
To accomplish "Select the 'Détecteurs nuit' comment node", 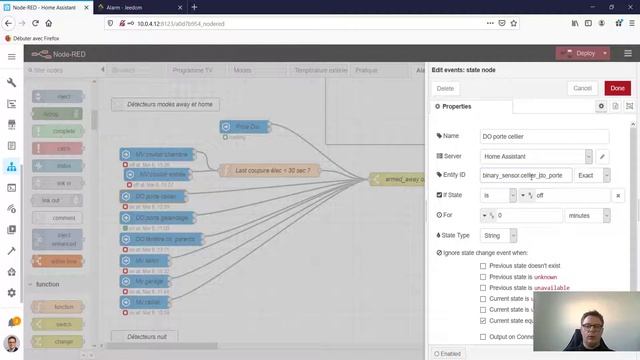I will click(144, 337).
